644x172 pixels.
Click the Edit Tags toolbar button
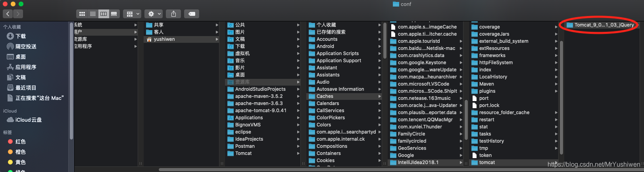pos(192,14)
